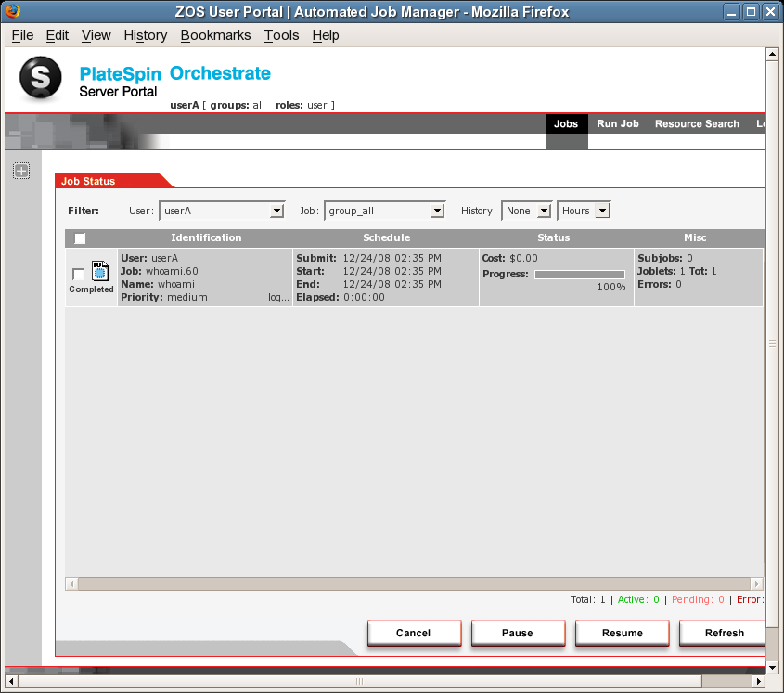Click the whoami job file icon

tap(100, 271)
